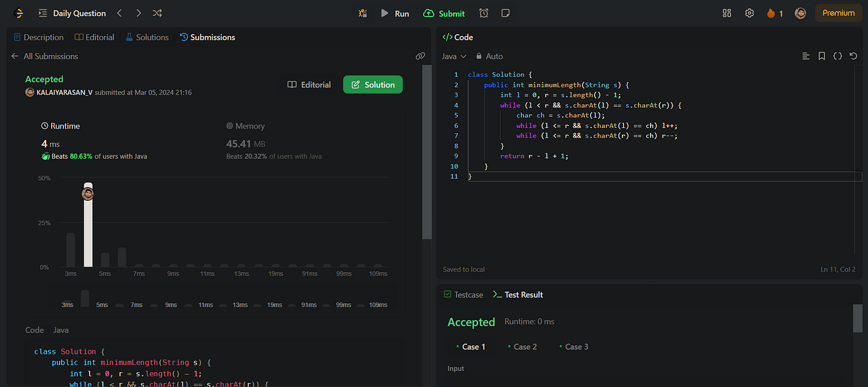Pick a random question shuffle icon
Viewport: 868px width, 387px height.
tap(157, 13)
